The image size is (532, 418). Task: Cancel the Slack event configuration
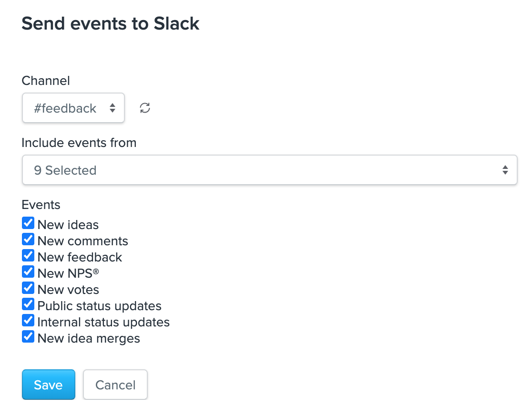click(115, 385)
